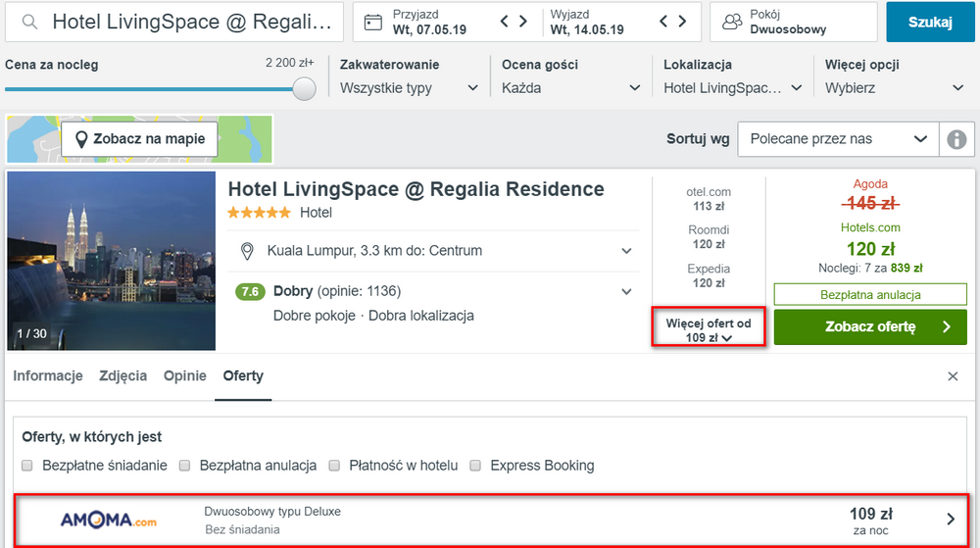The image size is (980, 548).
Task: Click hotel title LivingSpace @ Regalia Residence
Action: tap(416, 189)
